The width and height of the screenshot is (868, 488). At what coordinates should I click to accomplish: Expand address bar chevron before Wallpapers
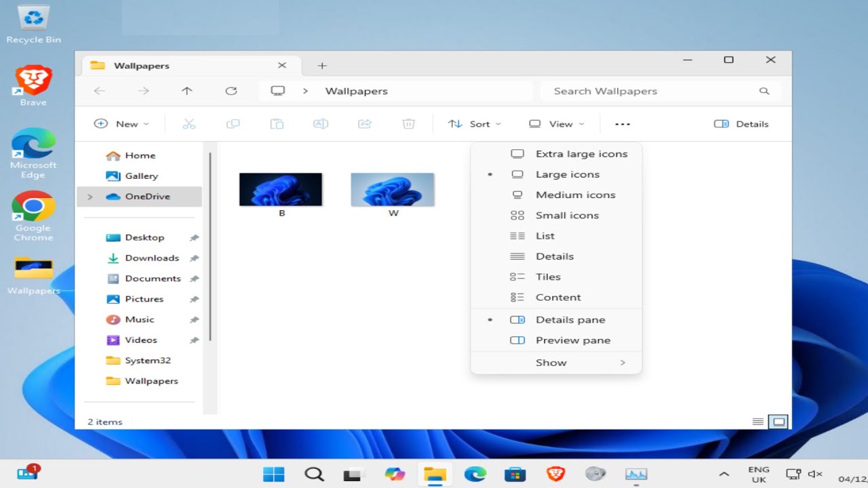(305, 91)
